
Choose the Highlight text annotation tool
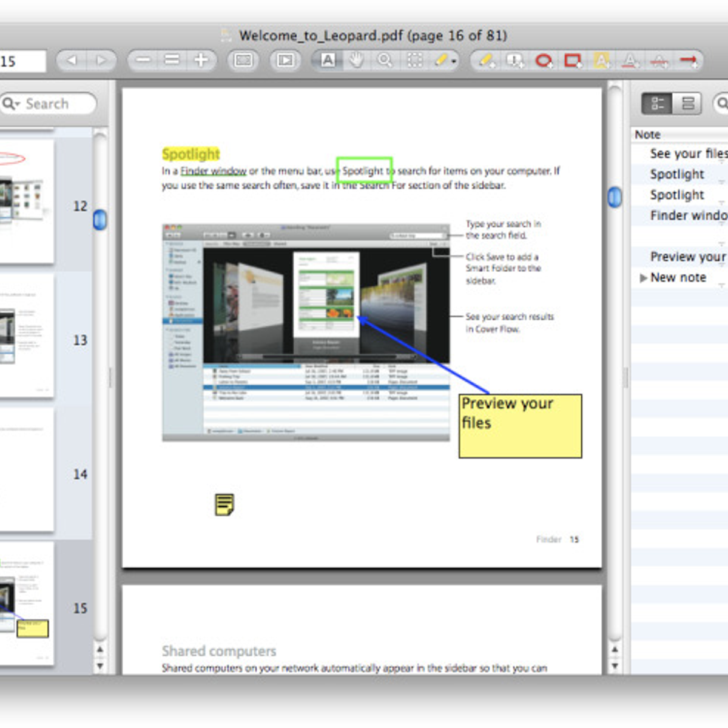click(x=601, y=61)
